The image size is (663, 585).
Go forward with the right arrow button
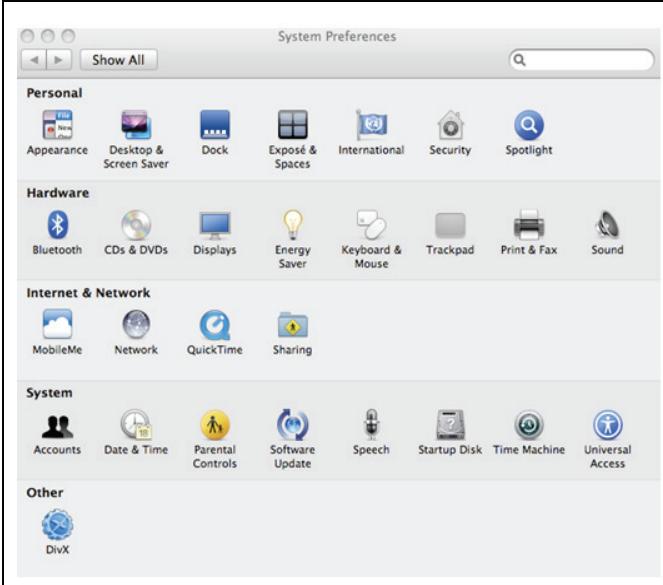coord(59,60)
